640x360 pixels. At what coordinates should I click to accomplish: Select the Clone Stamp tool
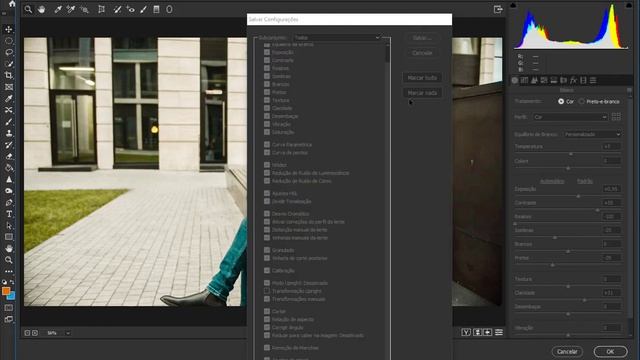9,133
